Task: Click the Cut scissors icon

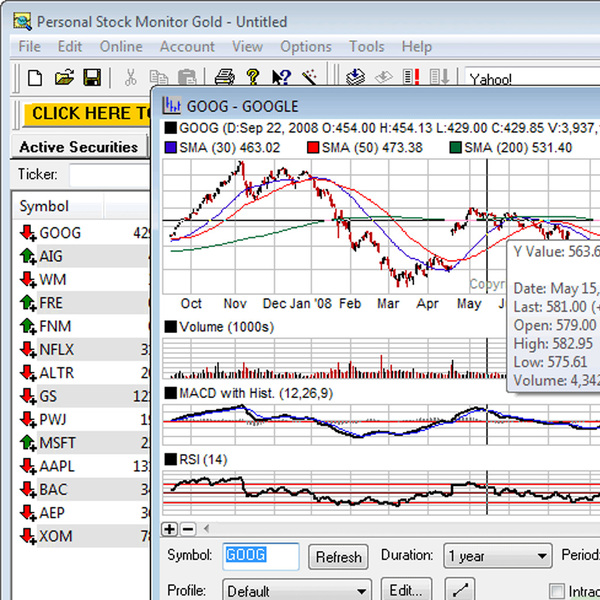Action: (130, 77)
